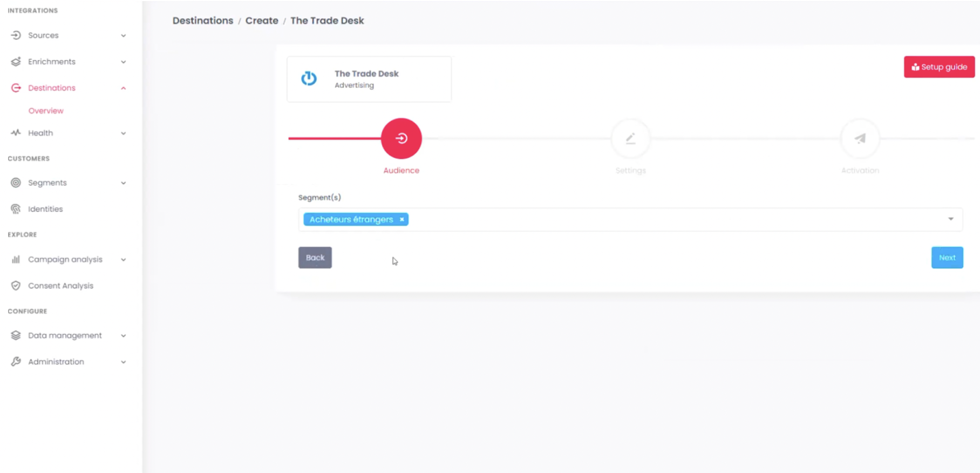Expand the Data management chevron

coord(124,336)
